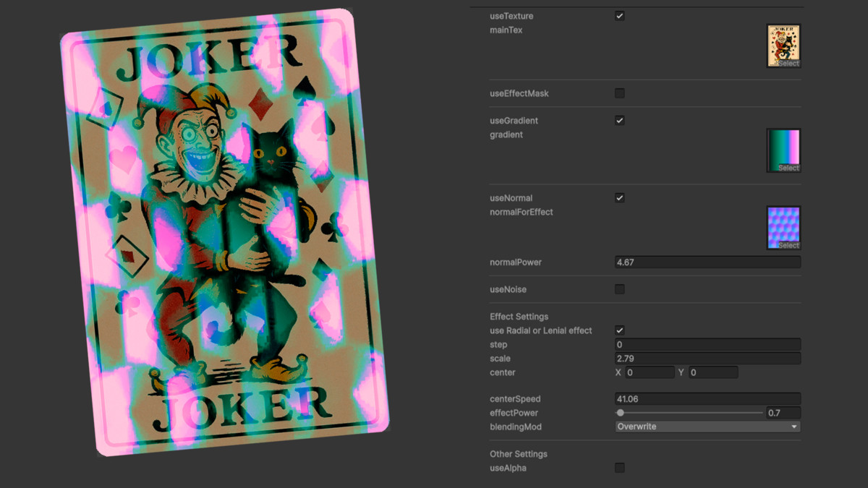868x488 pixels.
Task: Click Select button on normalForEffect texture
Action: click(788, 246)
